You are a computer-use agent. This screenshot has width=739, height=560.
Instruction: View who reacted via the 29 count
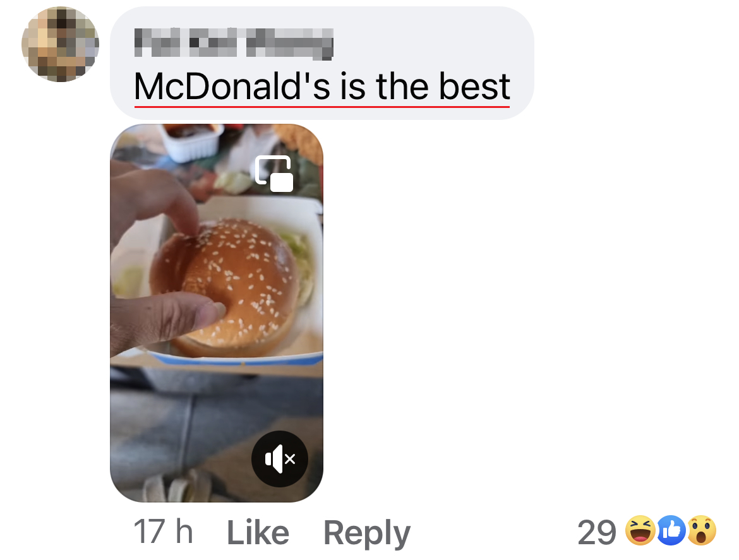[597, 532]
